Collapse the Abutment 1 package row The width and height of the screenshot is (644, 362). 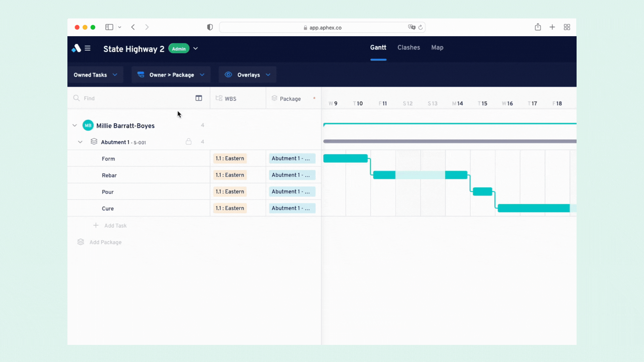pos(80,141)
